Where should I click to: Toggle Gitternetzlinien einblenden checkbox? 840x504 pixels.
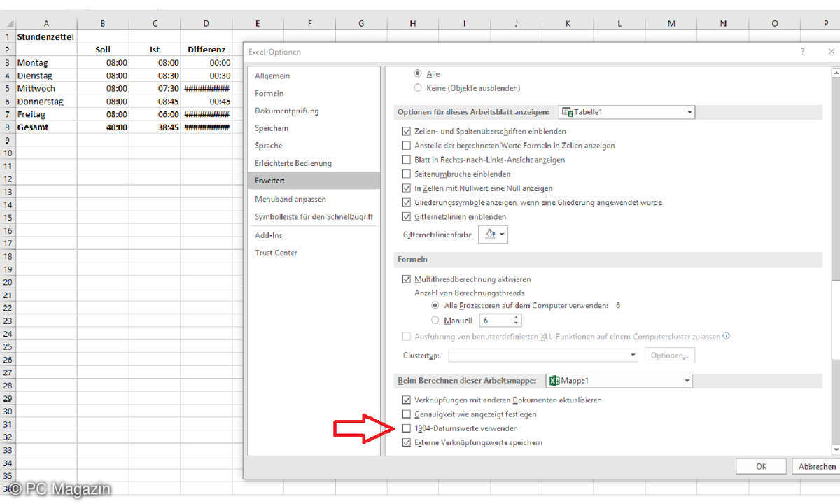(407, 216)
